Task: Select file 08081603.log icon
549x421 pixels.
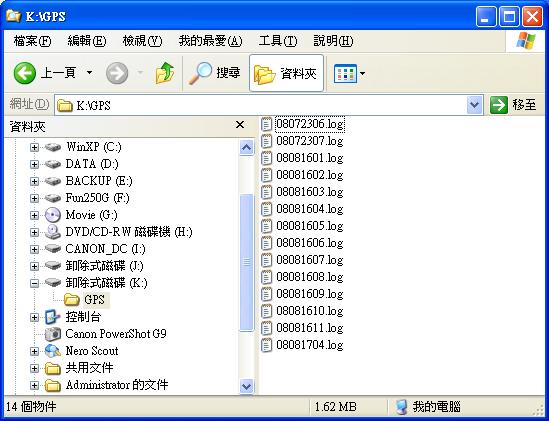Action: (x=266, y=192)
